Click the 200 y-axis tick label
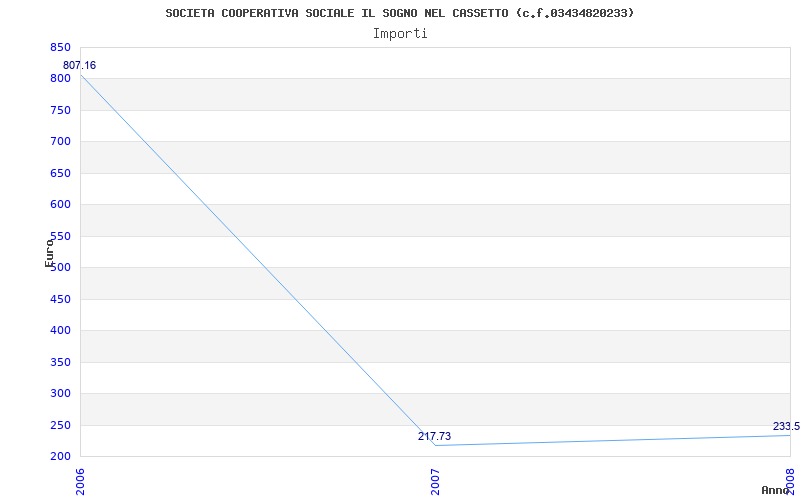Screen dimensions: 800x500 click(60, 456)
